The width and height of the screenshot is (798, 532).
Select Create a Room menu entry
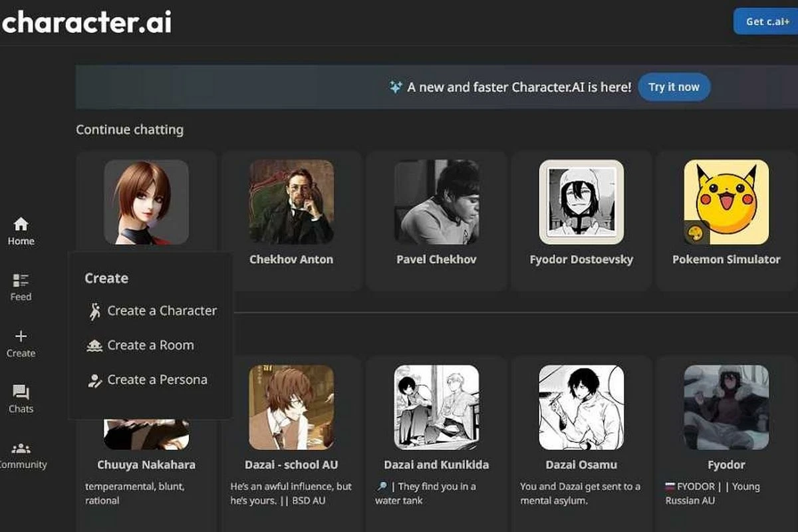point(141,345)
